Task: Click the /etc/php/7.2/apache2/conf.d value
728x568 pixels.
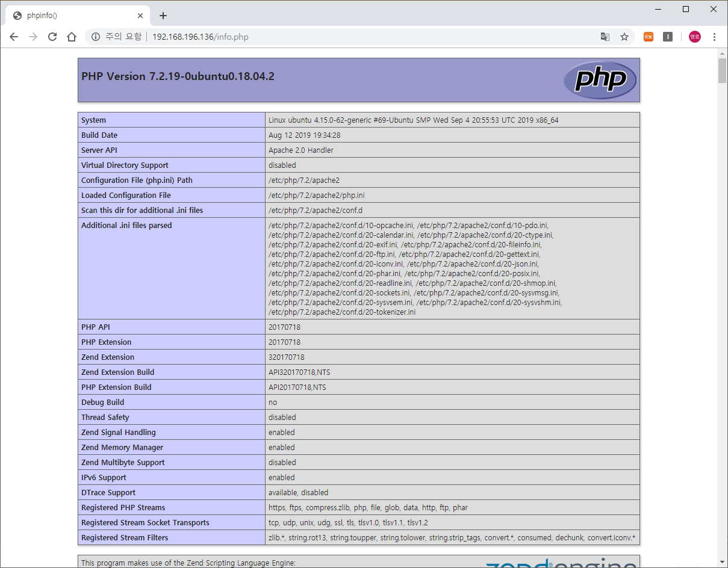Action: [316, 211]
